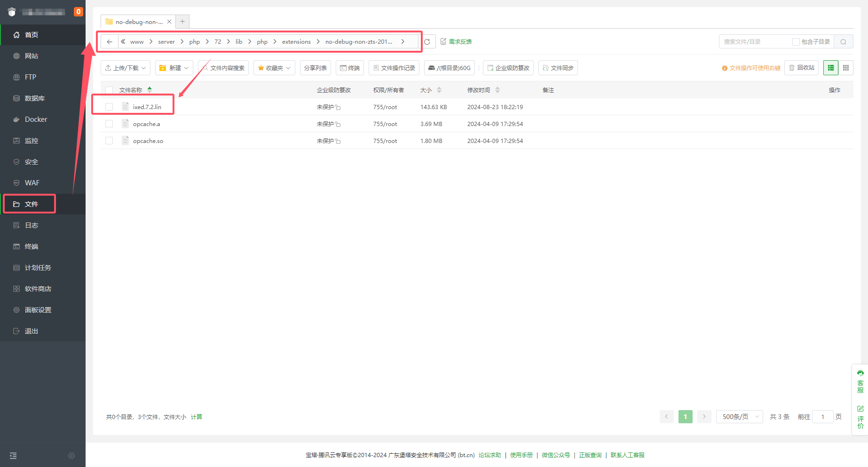Expand chevron after www in path
The height and width of the screenshot is (467, 868).
tap(151, 42)
